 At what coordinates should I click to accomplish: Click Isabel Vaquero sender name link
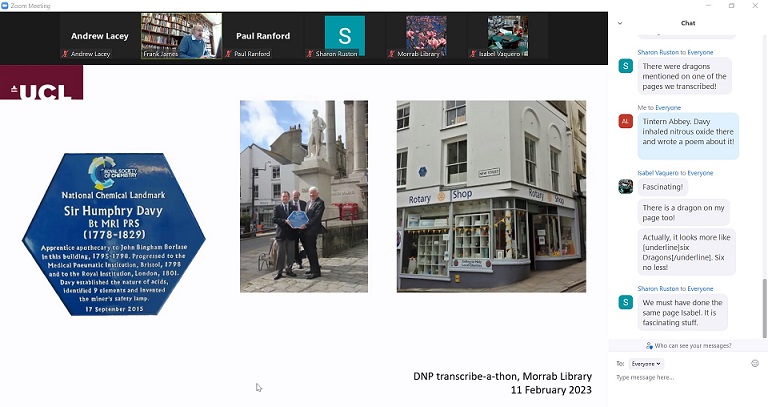[x=658, y=173]
